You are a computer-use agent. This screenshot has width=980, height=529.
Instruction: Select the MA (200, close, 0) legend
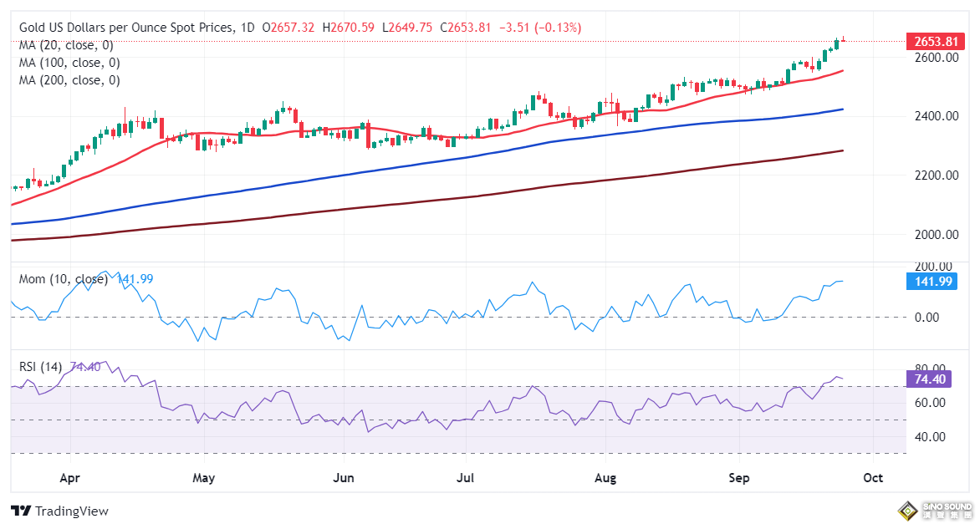[x=69, y=80]
